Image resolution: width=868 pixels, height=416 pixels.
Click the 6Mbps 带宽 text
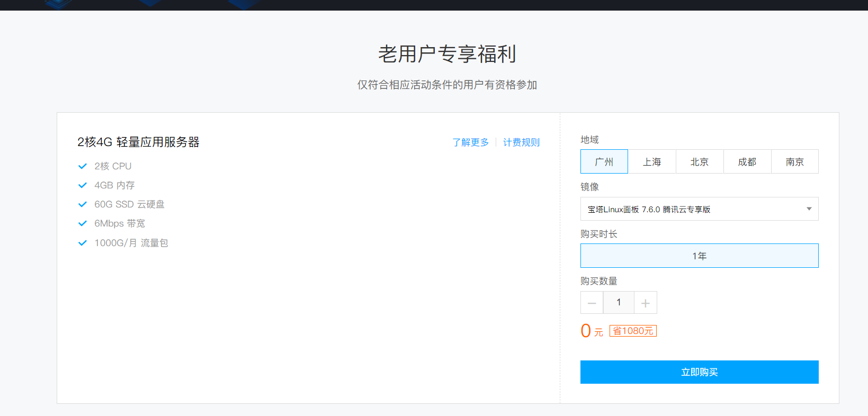[120, 223]
